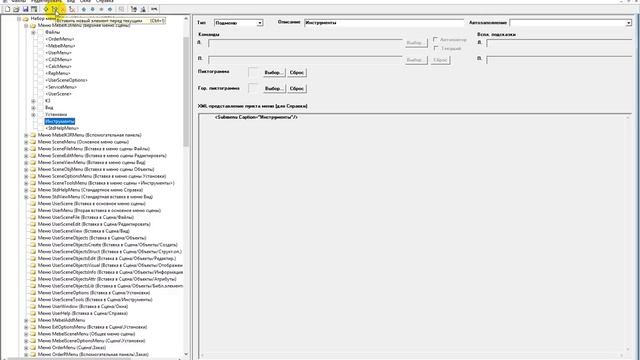
Task: Expand the Файлы tree node
Action: coord(33,32)
